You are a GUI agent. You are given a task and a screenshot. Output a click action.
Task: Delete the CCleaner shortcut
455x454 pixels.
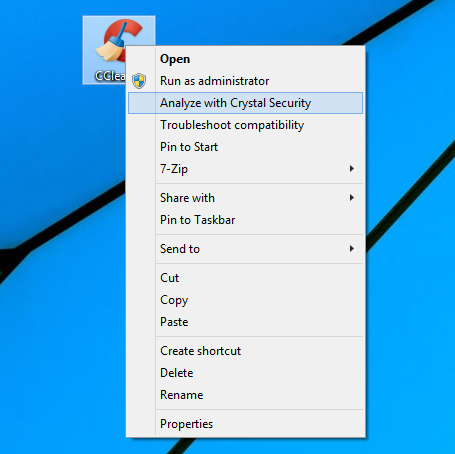coord(245,373)
